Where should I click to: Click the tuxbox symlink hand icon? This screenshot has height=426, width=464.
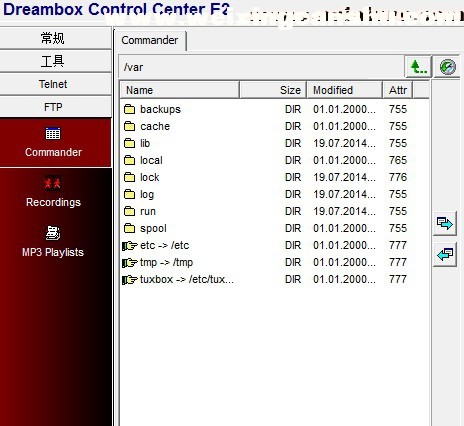[x=130, y=279]
